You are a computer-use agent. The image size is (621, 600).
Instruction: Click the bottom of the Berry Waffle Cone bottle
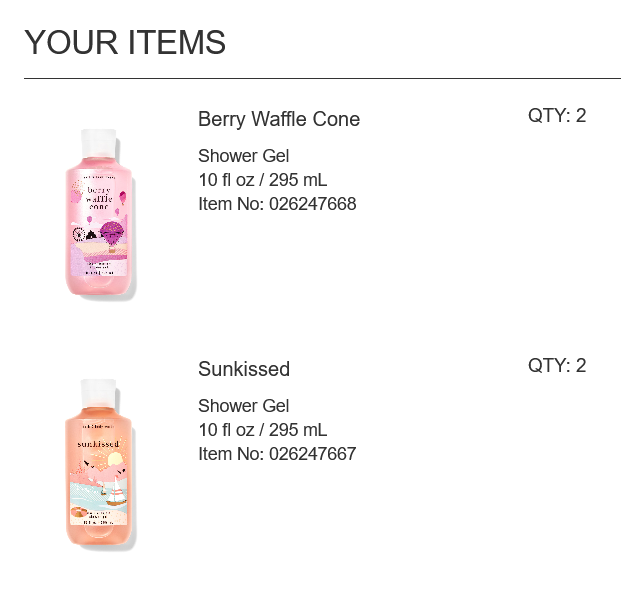pos(98,288)
